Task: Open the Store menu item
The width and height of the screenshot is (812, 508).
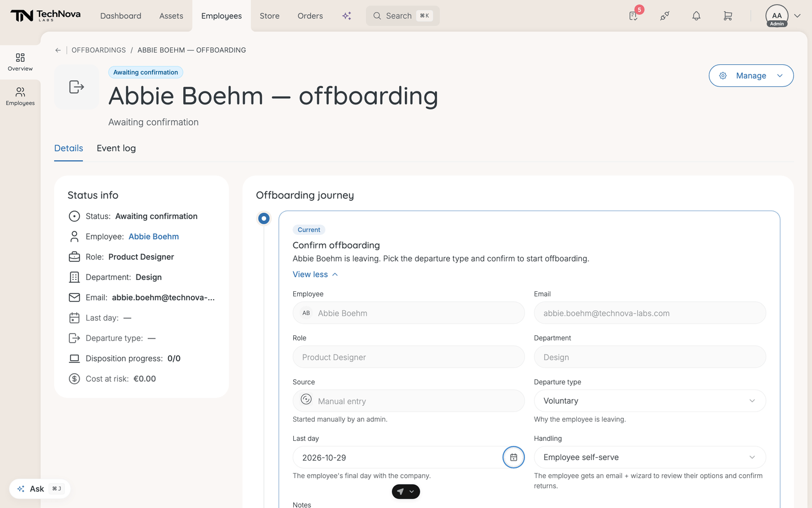Action: pos(270,16)
